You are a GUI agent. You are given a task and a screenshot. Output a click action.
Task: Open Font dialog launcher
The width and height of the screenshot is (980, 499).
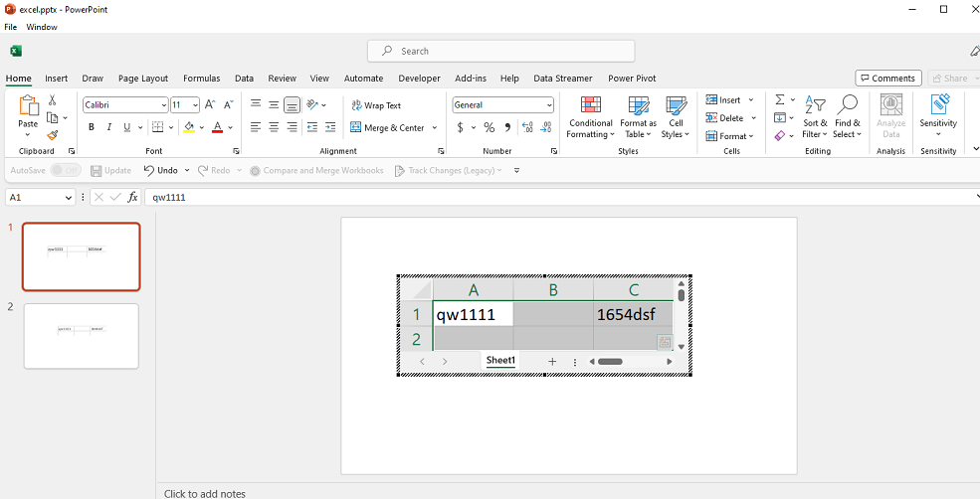pyautogui.click(x=236, y=151)
